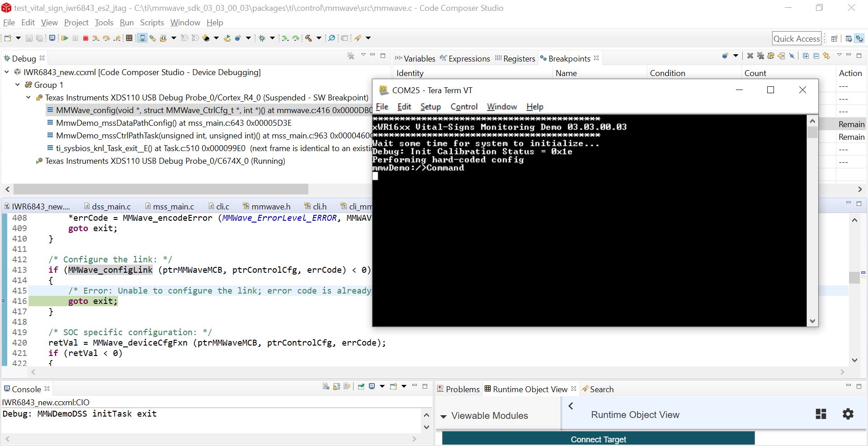Collapse Viewable Modules section
Image resolution: width=868 pixels, height=446 pixels.
tap(443, 416)
